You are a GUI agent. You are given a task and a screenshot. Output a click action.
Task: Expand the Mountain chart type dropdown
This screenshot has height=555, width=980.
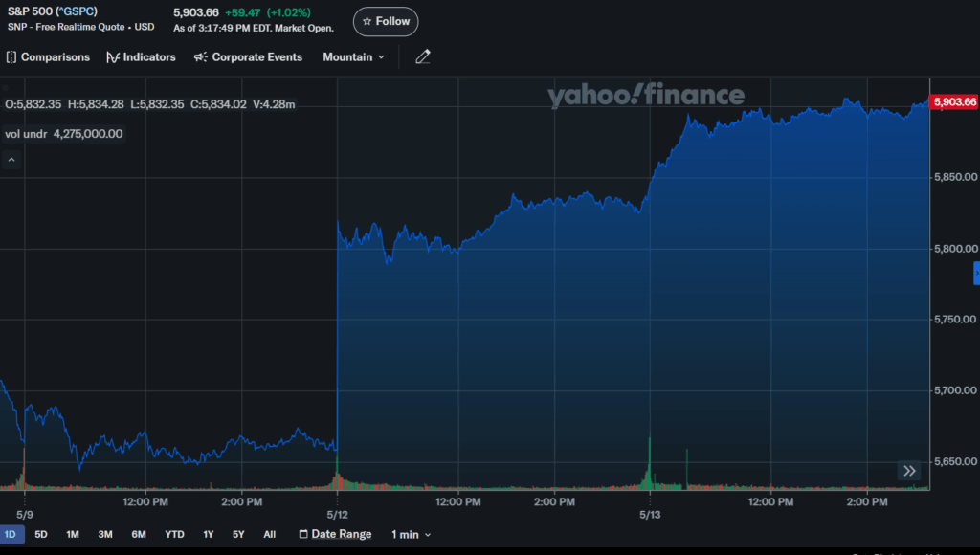click(354, 56)
